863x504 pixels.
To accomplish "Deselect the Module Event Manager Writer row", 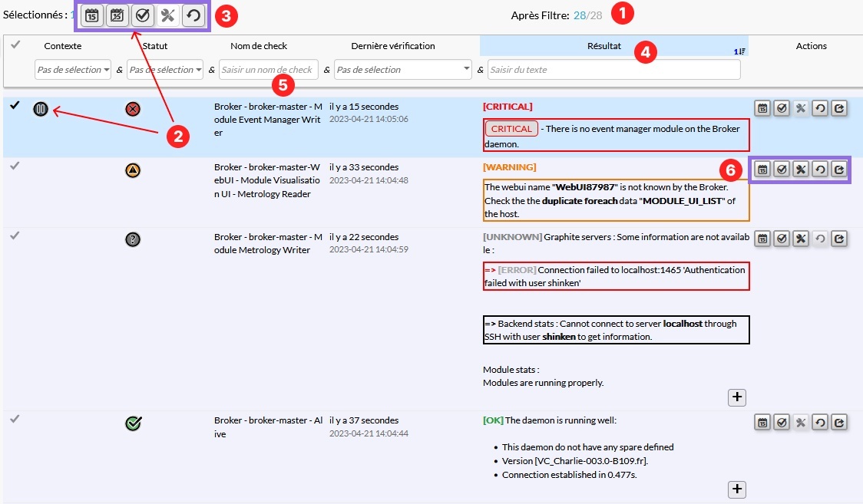I will click(15, 106).
